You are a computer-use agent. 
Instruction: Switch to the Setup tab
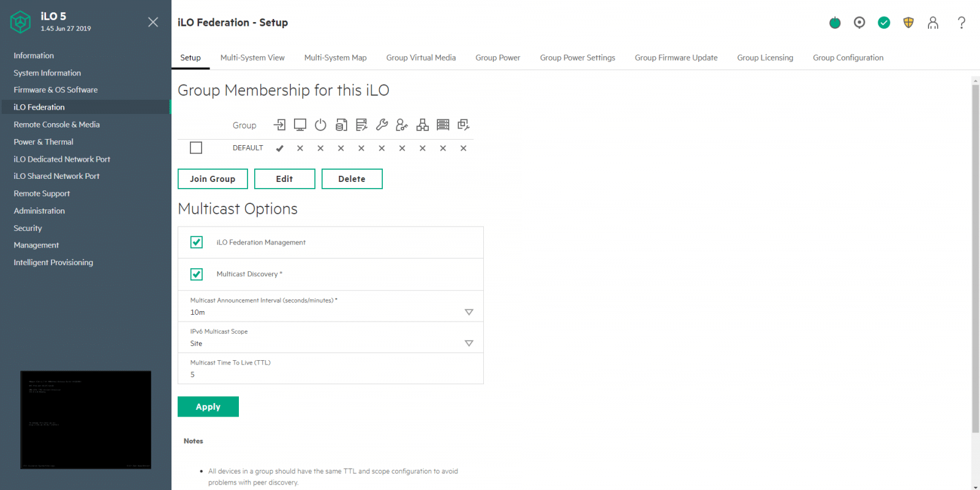click(x=190, y=58)
